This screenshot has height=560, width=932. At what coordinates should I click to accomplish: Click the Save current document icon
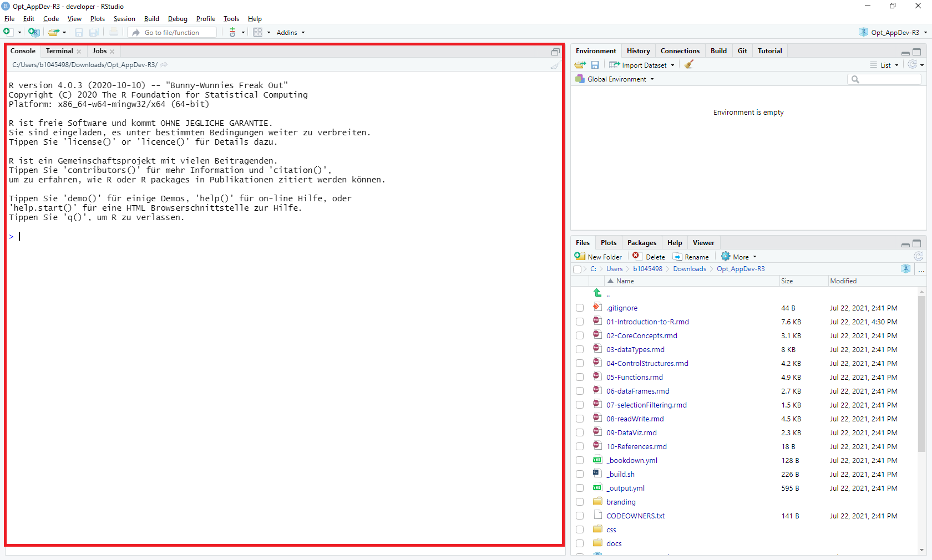coord(79,32)
